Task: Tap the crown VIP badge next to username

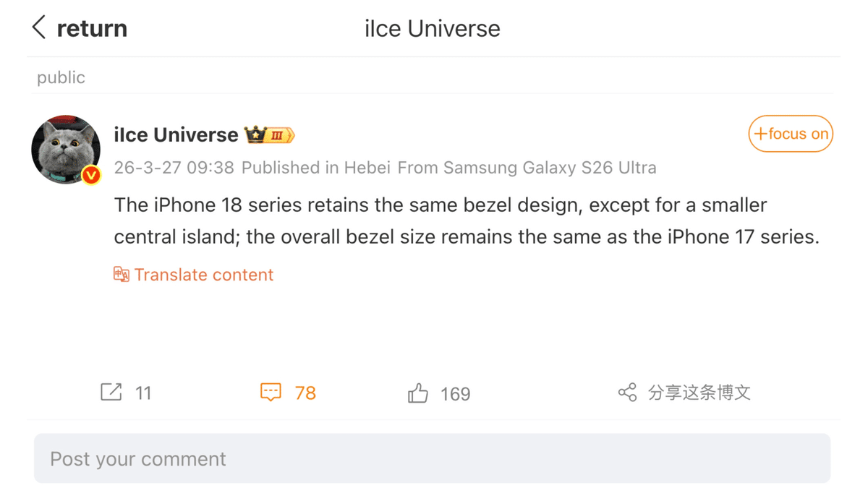Action: click(255, 134)
